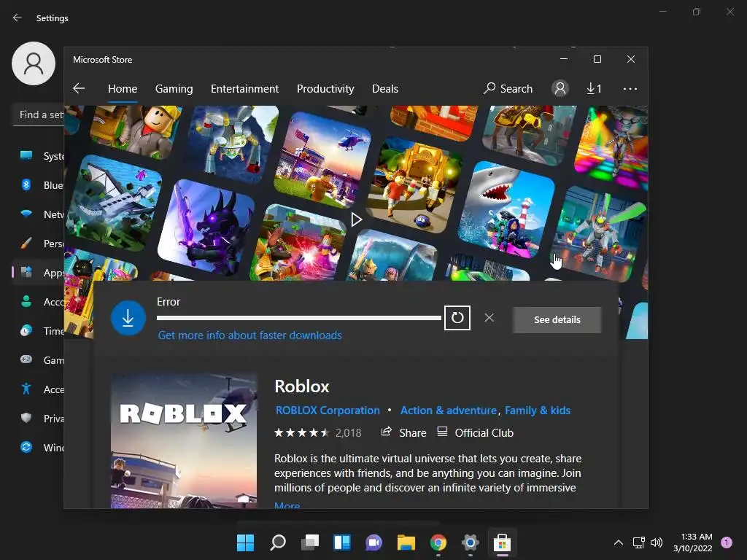Launch Chat from the taskbar

tap(374, 542)
